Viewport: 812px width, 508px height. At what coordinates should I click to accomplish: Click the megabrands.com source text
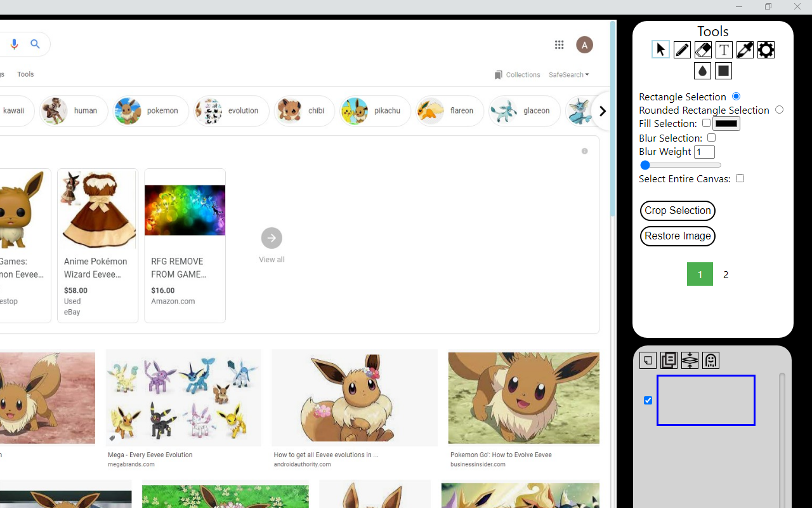pyautogui.click(x=131, y=464)
